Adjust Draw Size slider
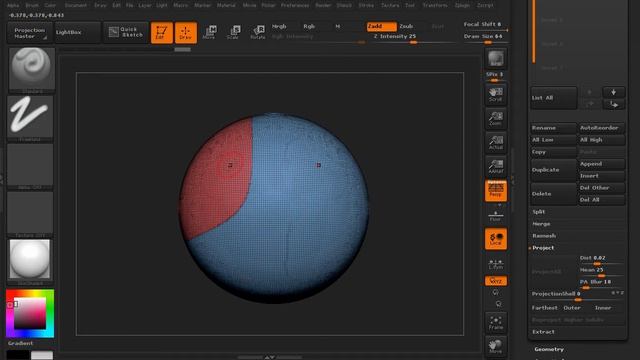 485,38
